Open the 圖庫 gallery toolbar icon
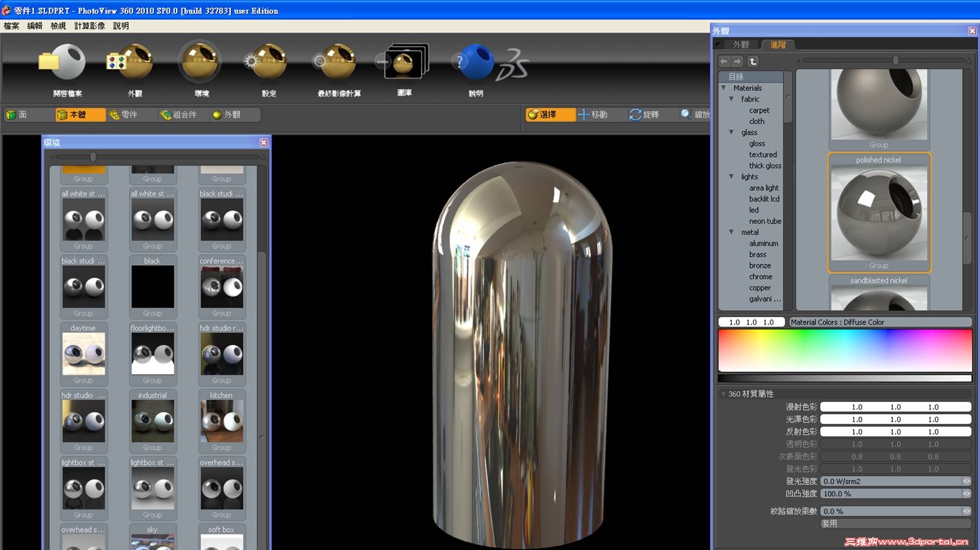Image resolution: width=980 pixels, height=550 pixels. click(403, 62)
